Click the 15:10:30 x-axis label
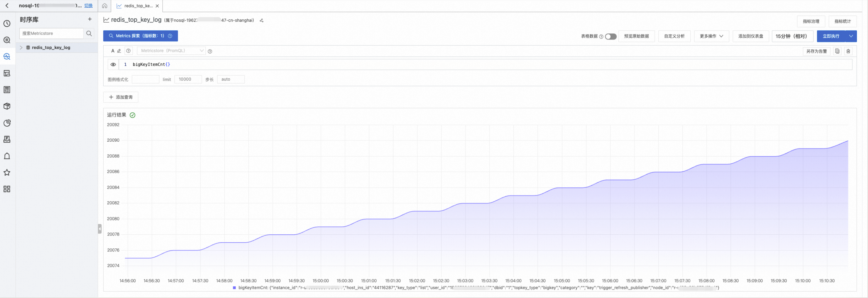Image resolution: width=868 pixels, height=298 pixels. (x=827, y=281)
